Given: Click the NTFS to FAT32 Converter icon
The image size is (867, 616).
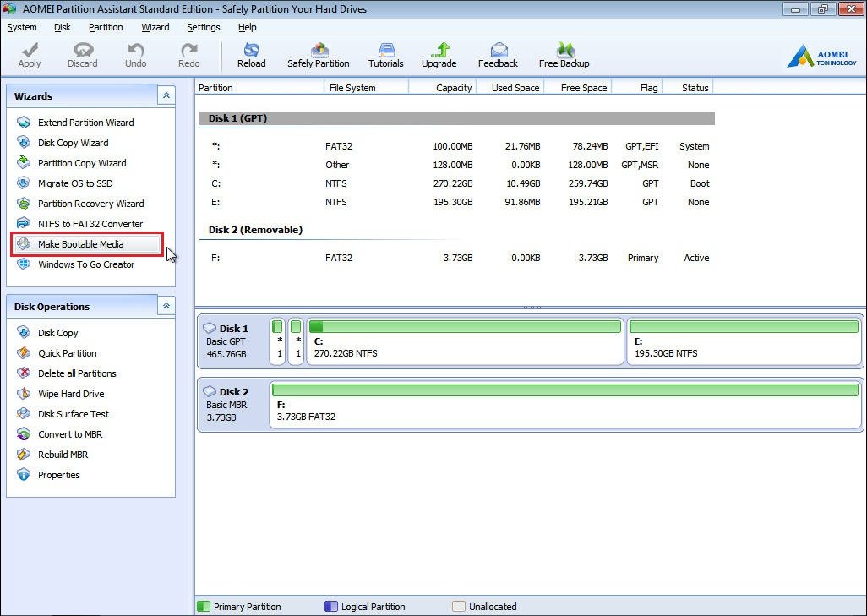Looking at the screenshot, I should (24, 223).
